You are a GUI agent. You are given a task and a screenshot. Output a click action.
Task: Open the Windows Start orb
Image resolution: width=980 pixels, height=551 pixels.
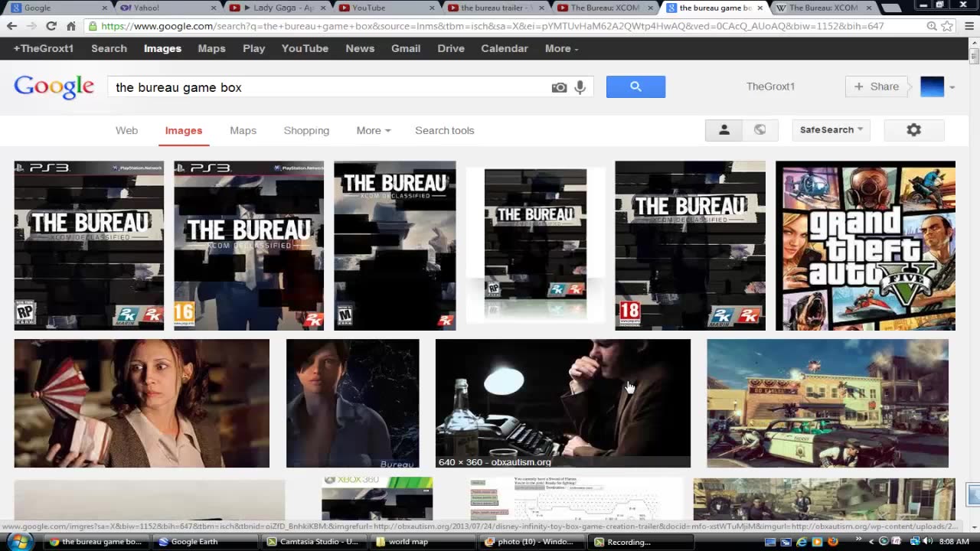[18, 542]
